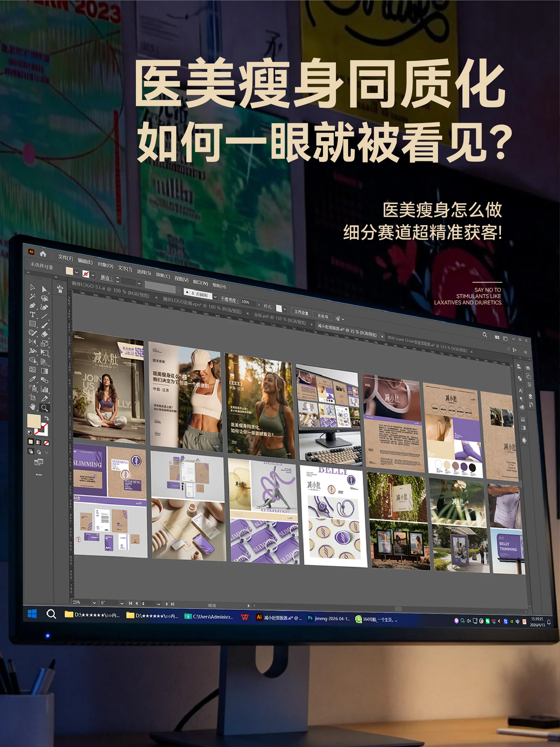560x747 pixels.
Task: Open stroke weight dropdown
Action: [139, 283]
